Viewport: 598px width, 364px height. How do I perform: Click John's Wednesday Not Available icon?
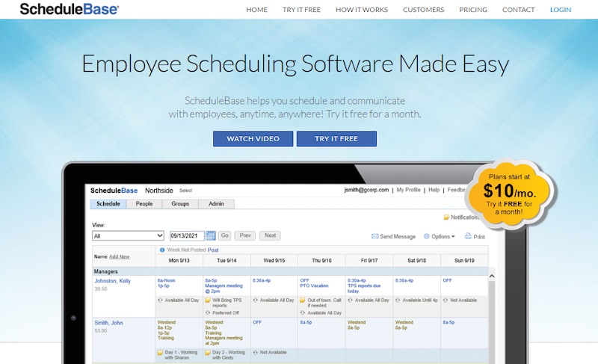point(255,353)
